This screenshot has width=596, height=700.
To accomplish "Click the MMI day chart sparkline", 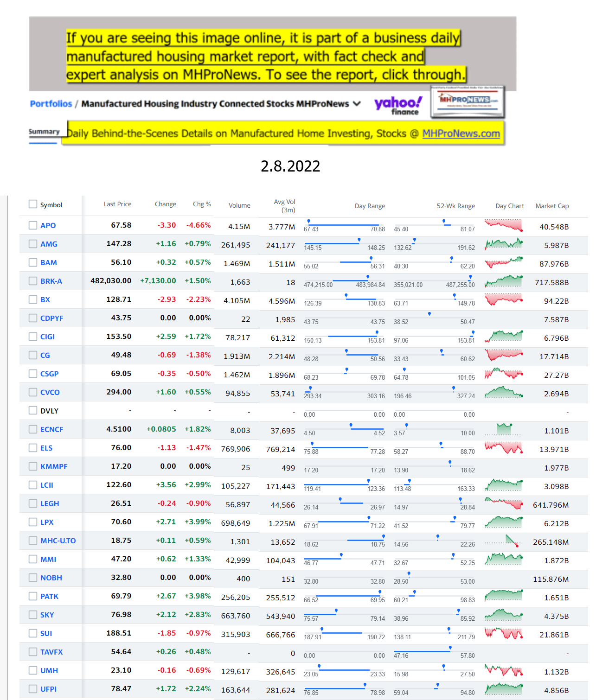I will (x=504, y=559).
